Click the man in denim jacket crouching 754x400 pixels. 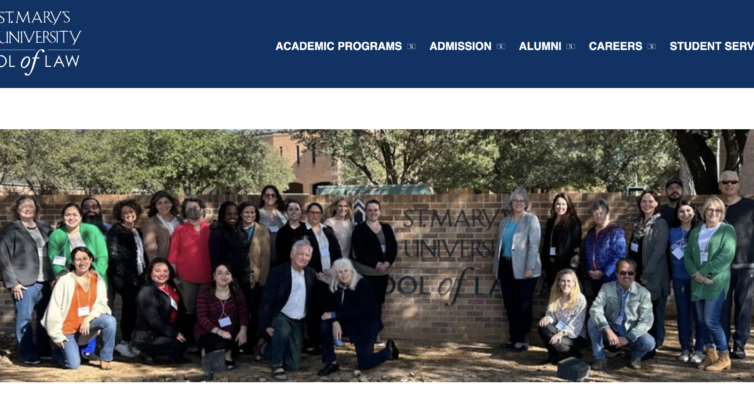point(621,312)
